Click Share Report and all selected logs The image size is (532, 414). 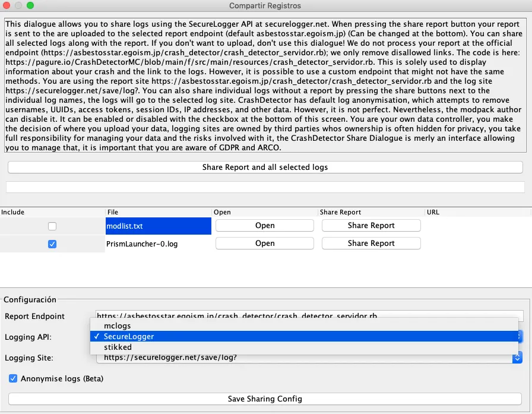[265, 168]
